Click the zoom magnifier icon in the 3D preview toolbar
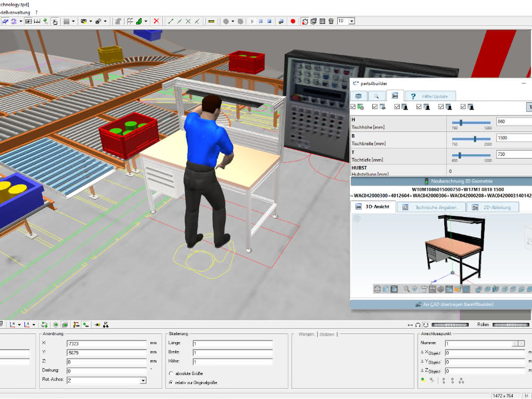The height and width of the screenshot is (399, 532). pyautogui.click(x=406, y=289)
